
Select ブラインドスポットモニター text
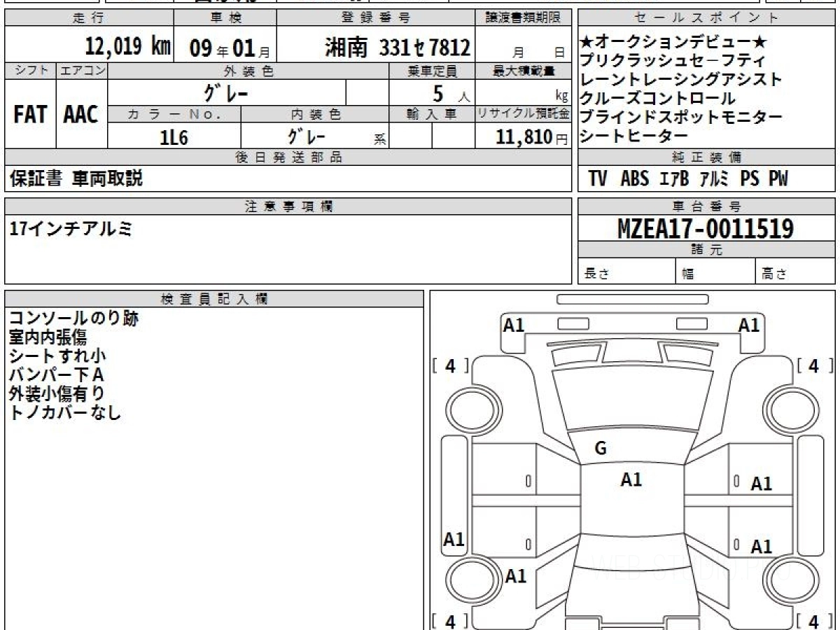click(681, 118)
